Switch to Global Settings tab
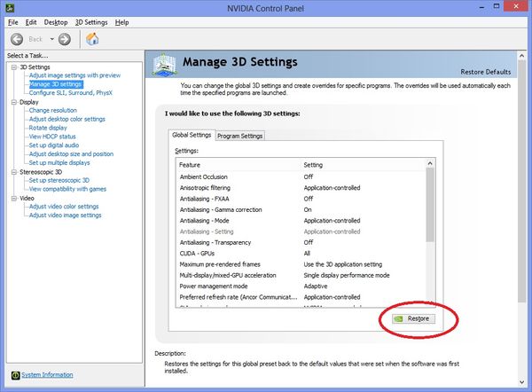The image size is (532, 392). tap(192, 135)
